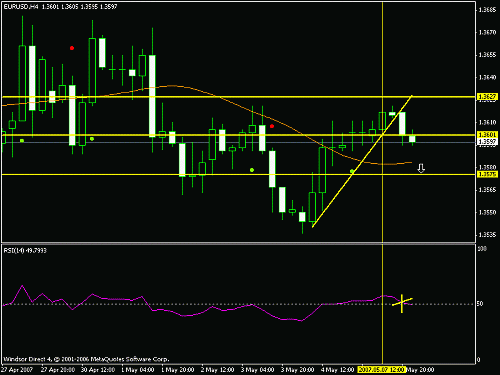This screenshot has width=500, height=375.
Task: Select the green dot below the 3 May 04:00 candles
Action: pyautogui.click(x=252, y=170)
